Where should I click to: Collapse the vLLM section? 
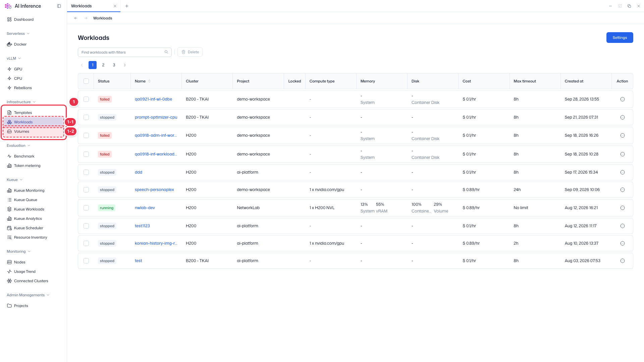point(14,58)
